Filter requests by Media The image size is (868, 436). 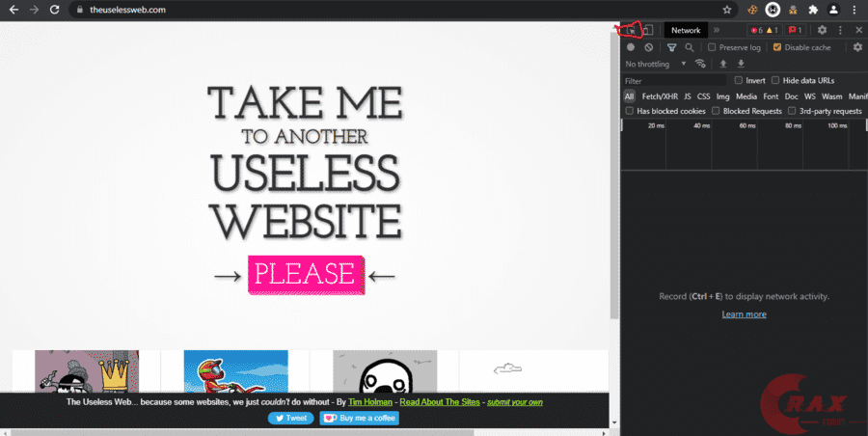746,96
